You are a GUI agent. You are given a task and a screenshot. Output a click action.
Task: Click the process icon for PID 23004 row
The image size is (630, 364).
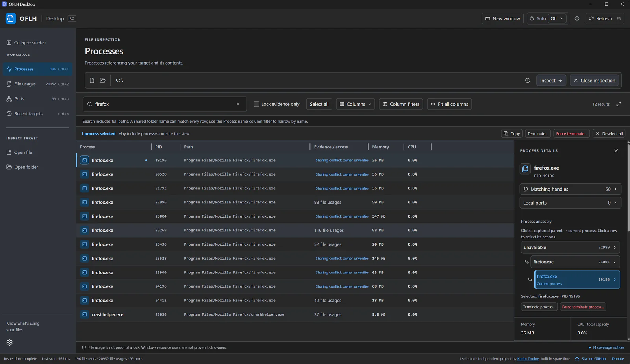84,216
